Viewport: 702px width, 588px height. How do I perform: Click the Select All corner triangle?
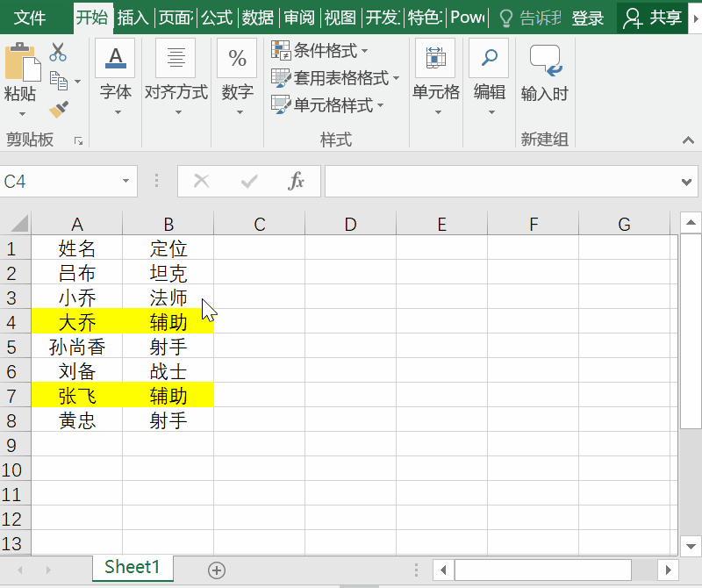(18, 223)
